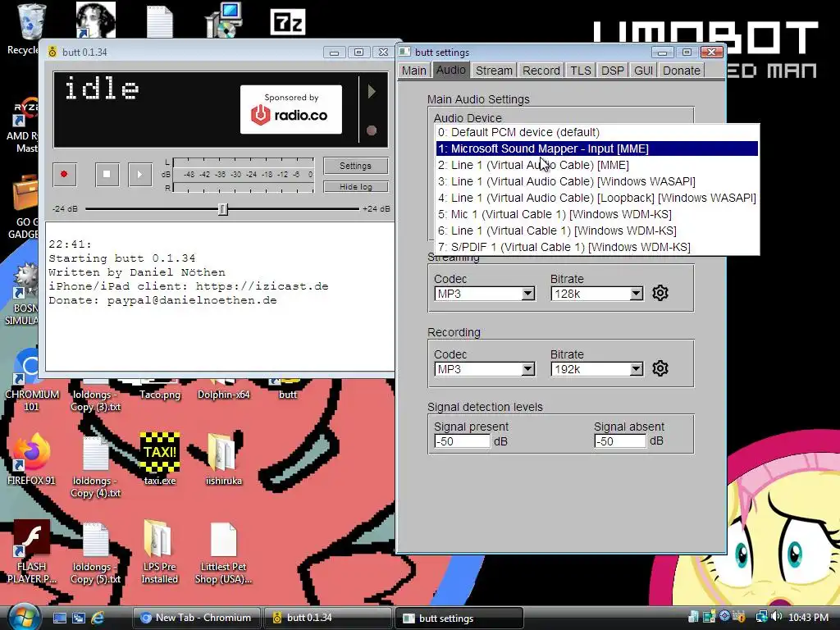This screenshot has height=630, width=840.
Task: Open butt Settings button
Action: (x=356, y=166)
